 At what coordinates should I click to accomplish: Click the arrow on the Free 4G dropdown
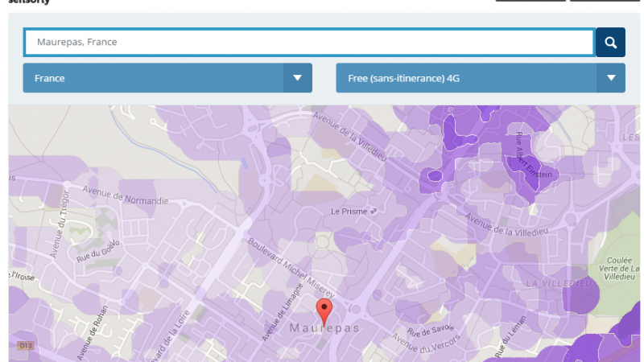click(x=610, y=78)
